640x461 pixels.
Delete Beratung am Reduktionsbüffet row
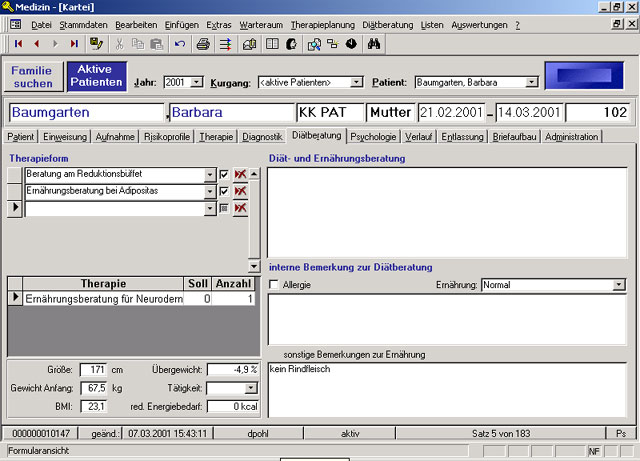click(x=240, y=174)
